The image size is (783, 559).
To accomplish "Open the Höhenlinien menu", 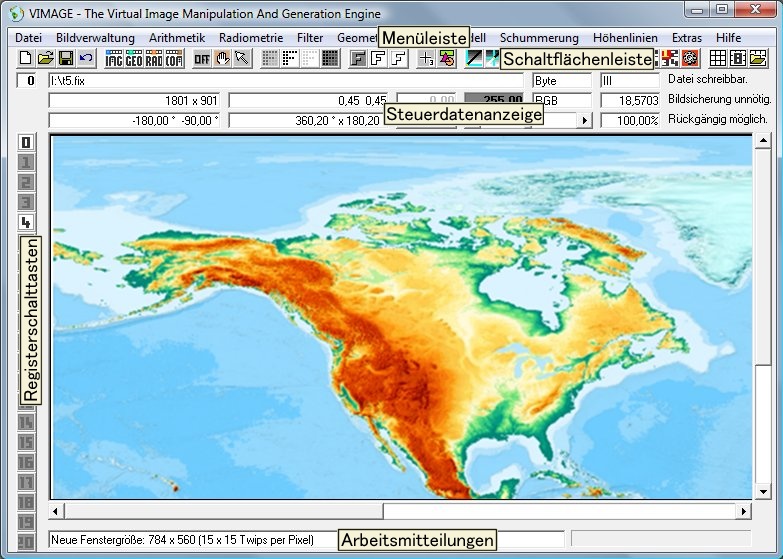I will (625, 37).
